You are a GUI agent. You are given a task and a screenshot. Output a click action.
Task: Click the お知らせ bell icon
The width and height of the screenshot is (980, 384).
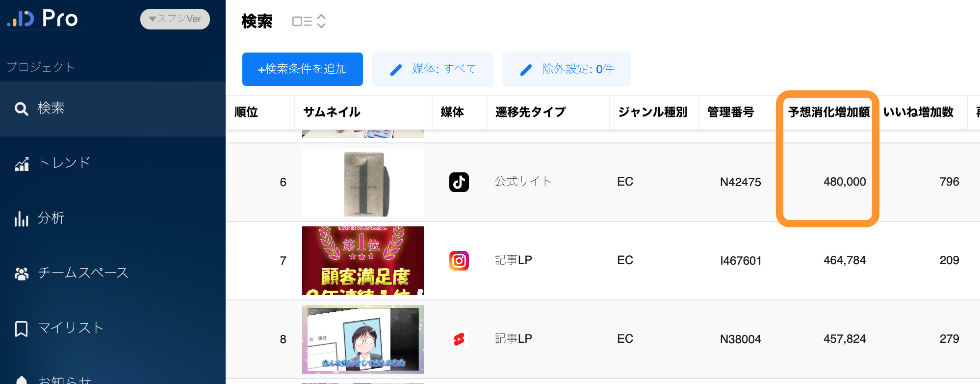pyautogui.click(x=22, y=380)
